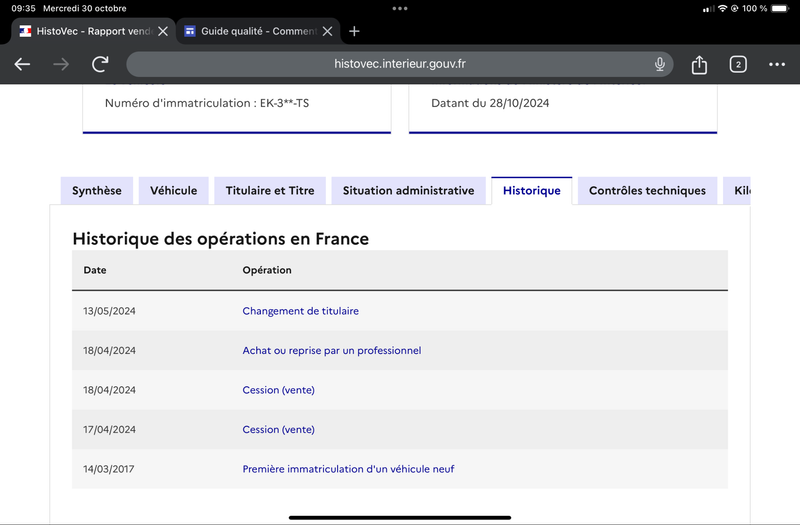Screen dimensions: 800x525
Task: Click Historique des opérations en France heading
Action: (220, 239)
